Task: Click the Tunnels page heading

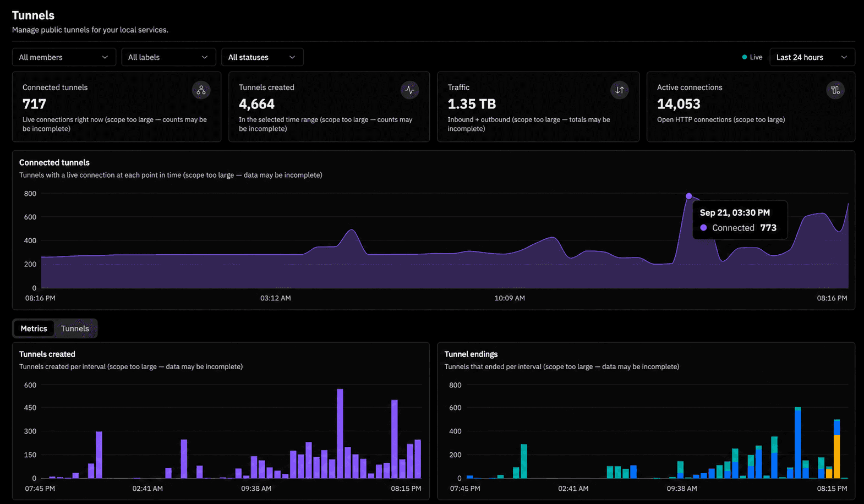Action: point(34,15)
